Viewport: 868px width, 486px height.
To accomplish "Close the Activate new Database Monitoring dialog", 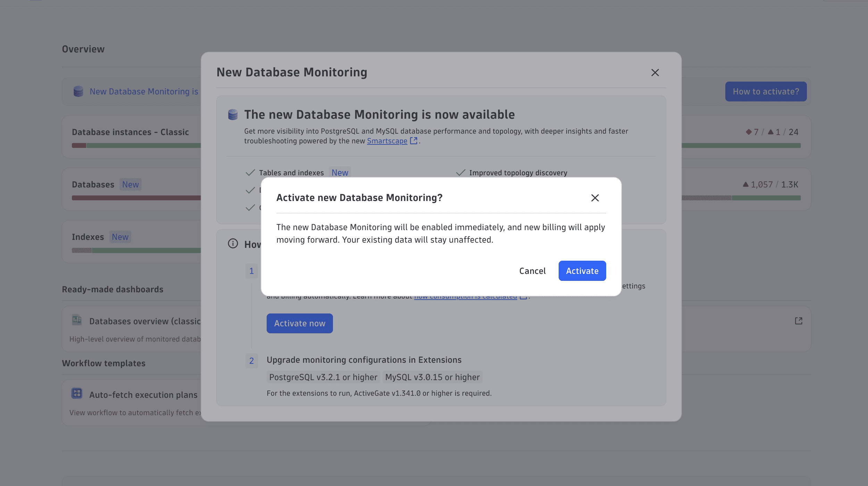I will click(595, 198).
